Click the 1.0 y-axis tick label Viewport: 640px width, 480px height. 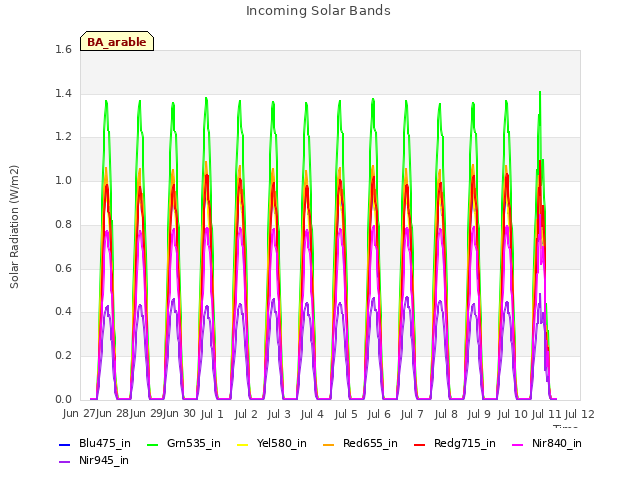tap(63, 180)
